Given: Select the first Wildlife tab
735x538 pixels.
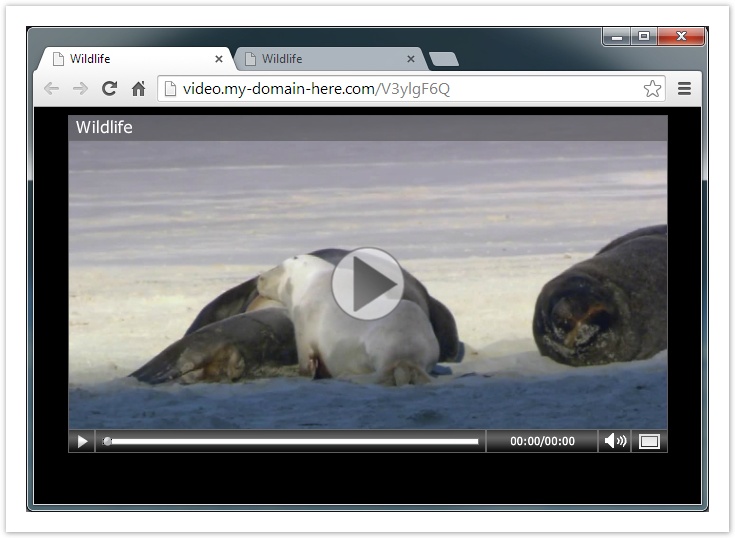Looking at the screenshot, I should coord(136,59).
